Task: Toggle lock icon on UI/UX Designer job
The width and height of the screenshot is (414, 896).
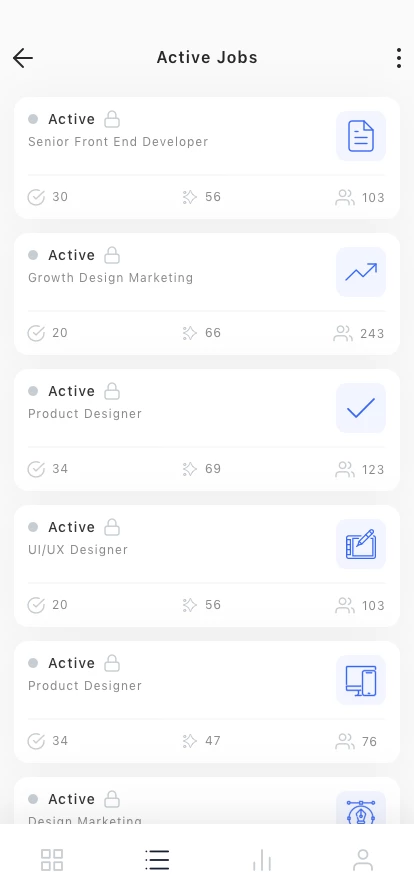Action: 112,527
